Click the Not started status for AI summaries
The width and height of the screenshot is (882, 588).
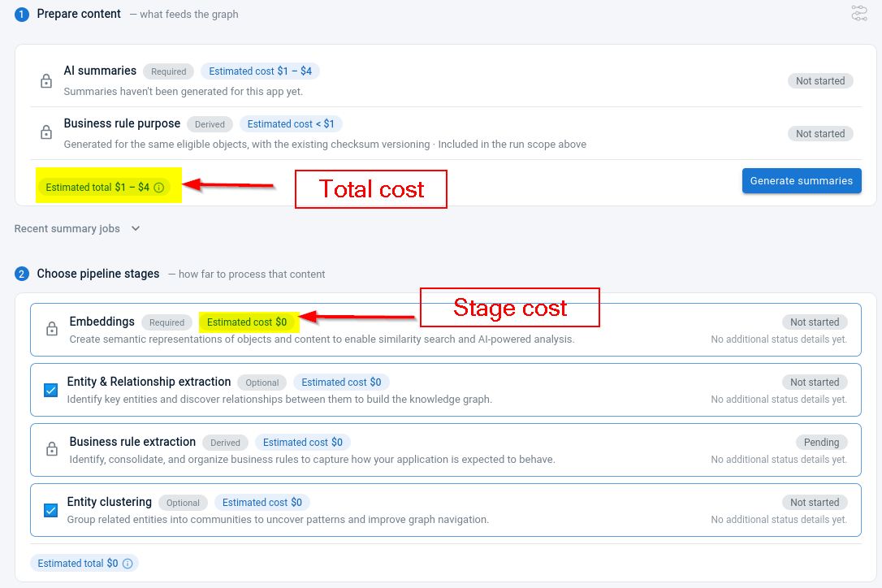(820, 81)
